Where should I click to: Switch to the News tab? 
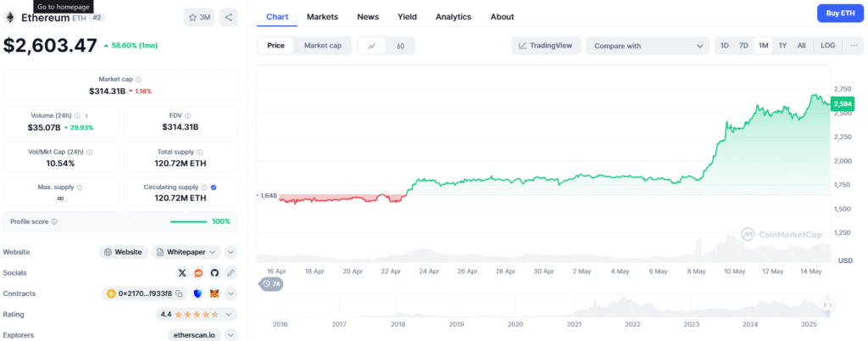click(368, 17)
